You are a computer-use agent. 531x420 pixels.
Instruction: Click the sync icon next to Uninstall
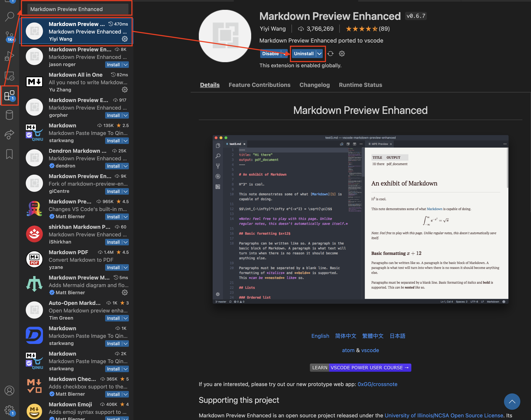pos(330,54)
